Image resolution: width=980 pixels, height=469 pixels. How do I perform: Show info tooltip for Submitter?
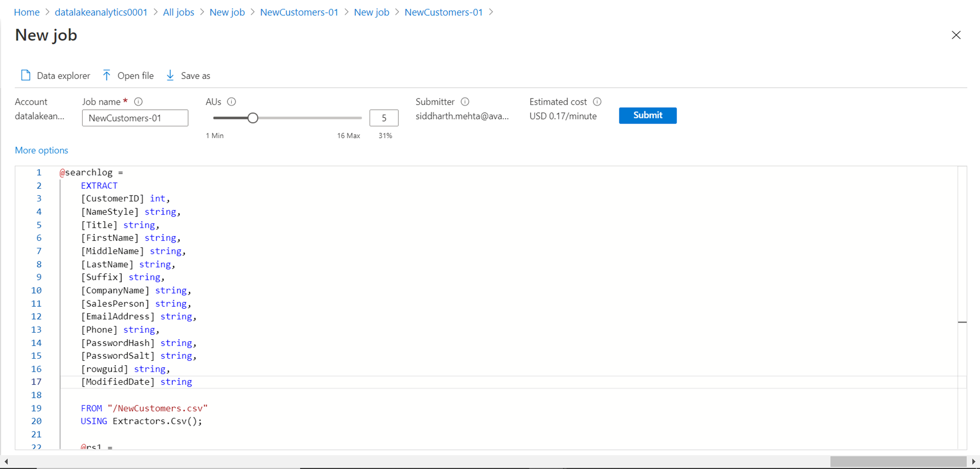click(x=465, y=101)
